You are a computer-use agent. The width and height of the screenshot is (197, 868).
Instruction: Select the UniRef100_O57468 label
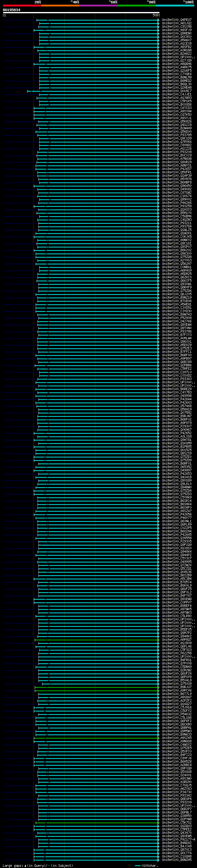point(177,406)
